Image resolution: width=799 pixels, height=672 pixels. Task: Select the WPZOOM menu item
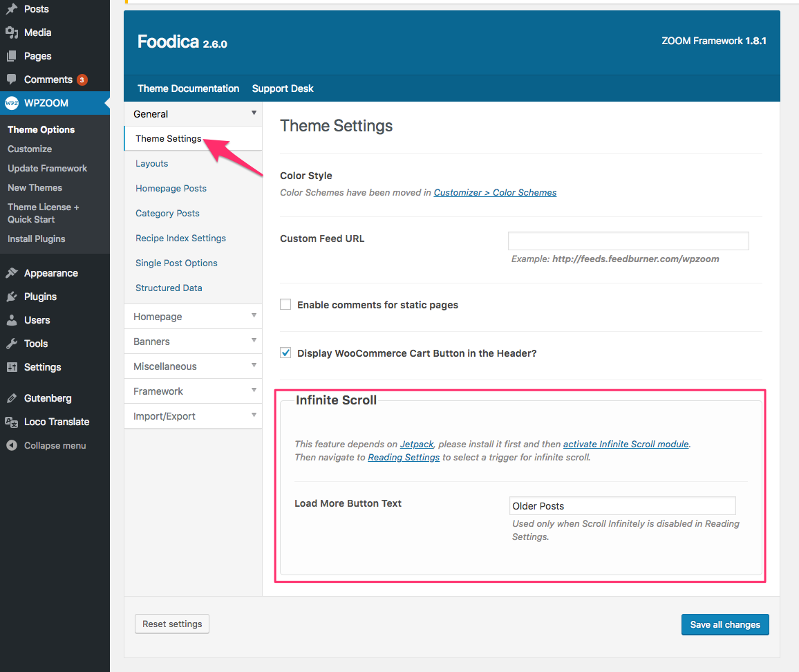(55, 102)
